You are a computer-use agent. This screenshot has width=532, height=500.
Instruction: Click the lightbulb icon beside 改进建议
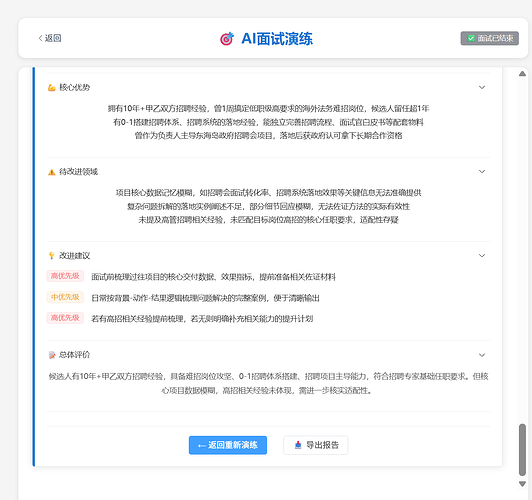(52, 255)
